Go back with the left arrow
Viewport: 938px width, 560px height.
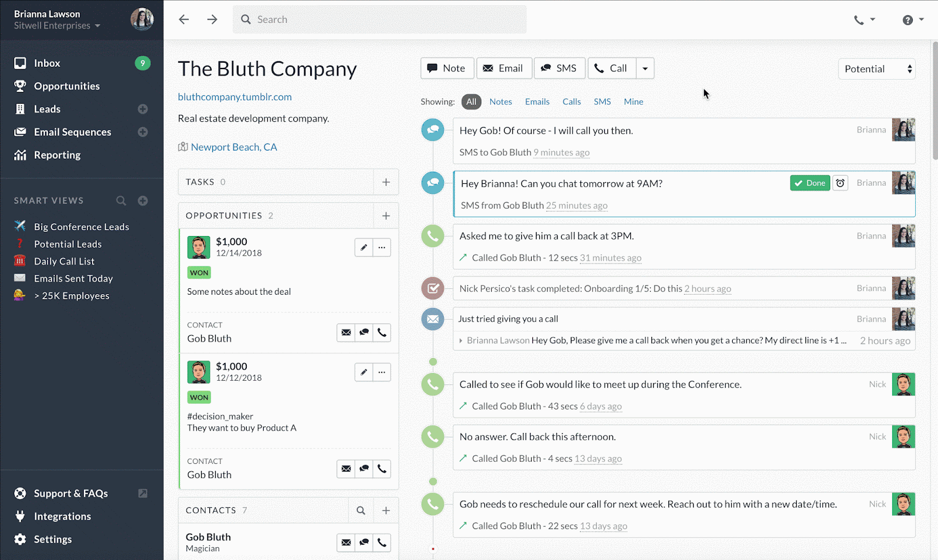pos(184,19)
